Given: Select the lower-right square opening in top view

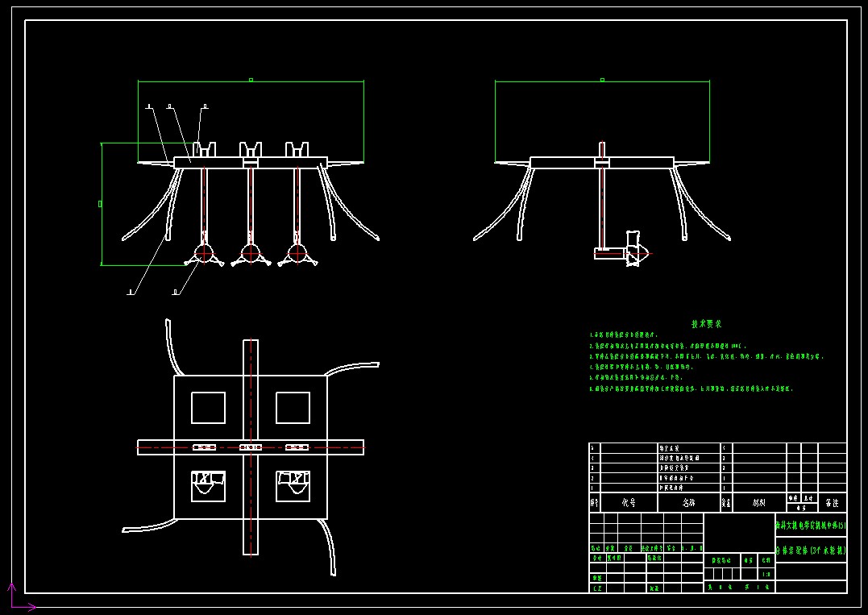Looking at the screenshot, I should pos(293,486).
